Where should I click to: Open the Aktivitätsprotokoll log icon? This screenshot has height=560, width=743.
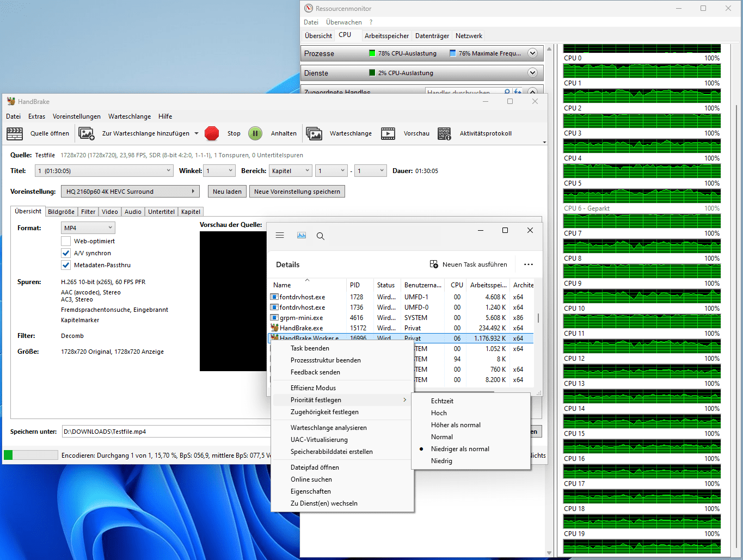[444, 133]
